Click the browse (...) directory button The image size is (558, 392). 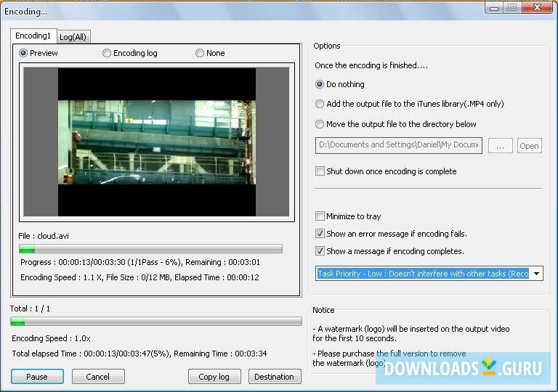pyautogui.click(x=500, y=145)
